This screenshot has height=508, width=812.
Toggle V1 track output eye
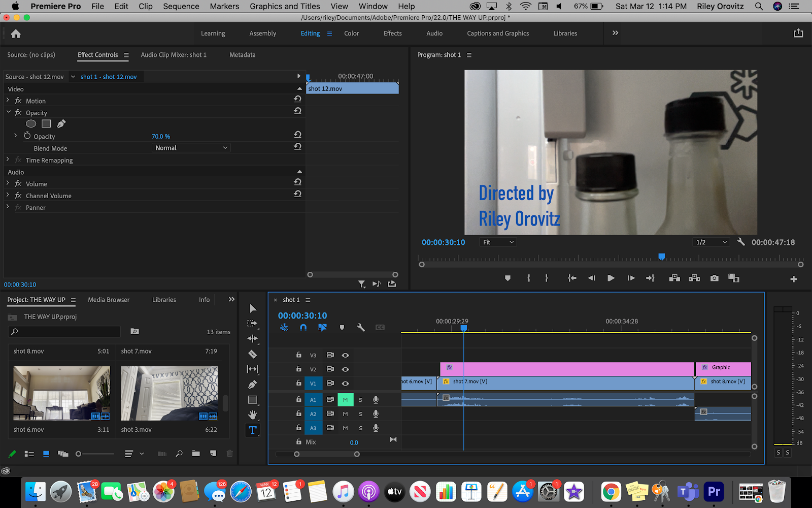point(345,384)
